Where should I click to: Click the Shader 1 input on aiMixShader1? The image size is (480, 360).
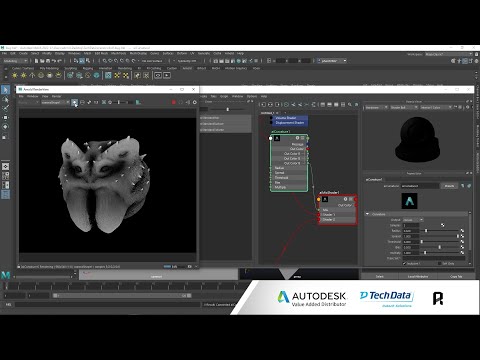point(319,215)
